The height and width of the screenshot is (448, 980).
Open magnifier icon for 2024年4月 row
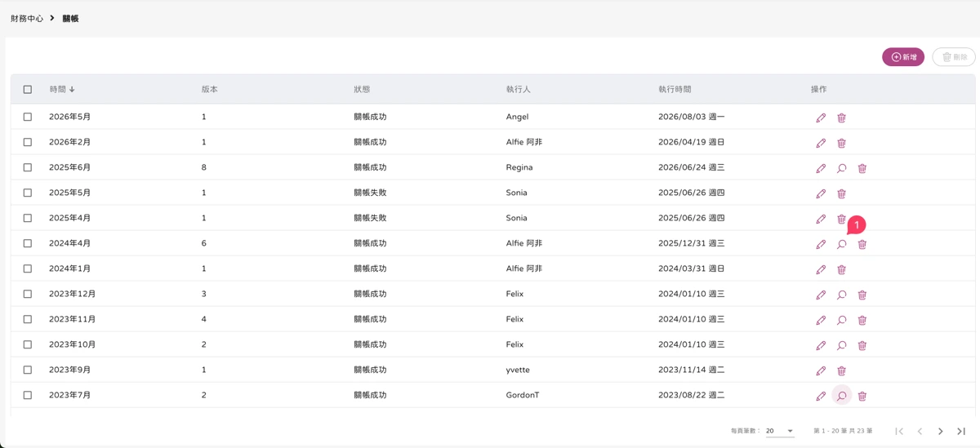point(841,244)
